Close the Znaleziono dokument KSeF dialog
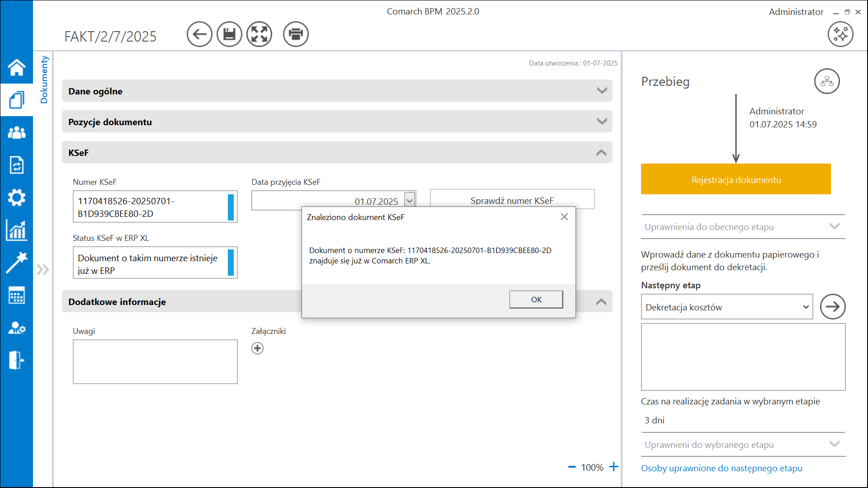This screenshot has width=868, height=488. (x=564, y=217)
